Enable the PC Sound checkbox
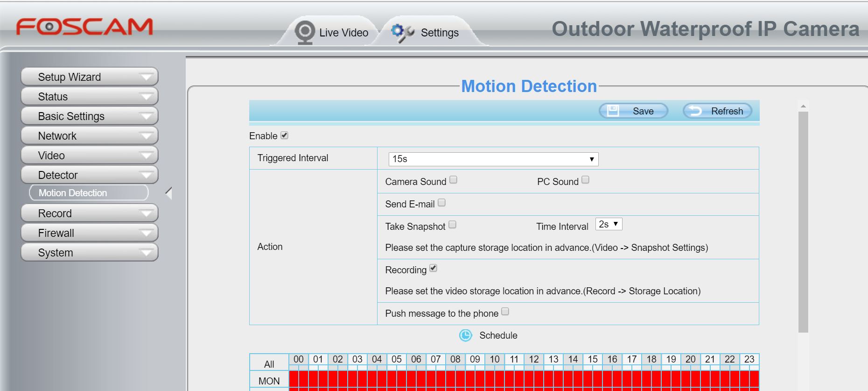The height and width of the screenshot is (391, 868). pos(585,180)
